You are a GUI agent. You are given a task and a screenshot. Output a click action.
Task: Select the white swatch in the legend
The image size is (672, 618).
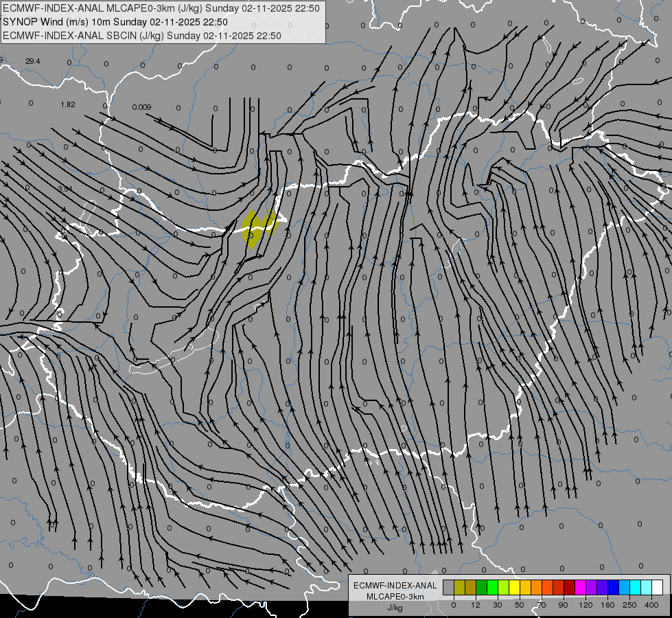point(658,588)
